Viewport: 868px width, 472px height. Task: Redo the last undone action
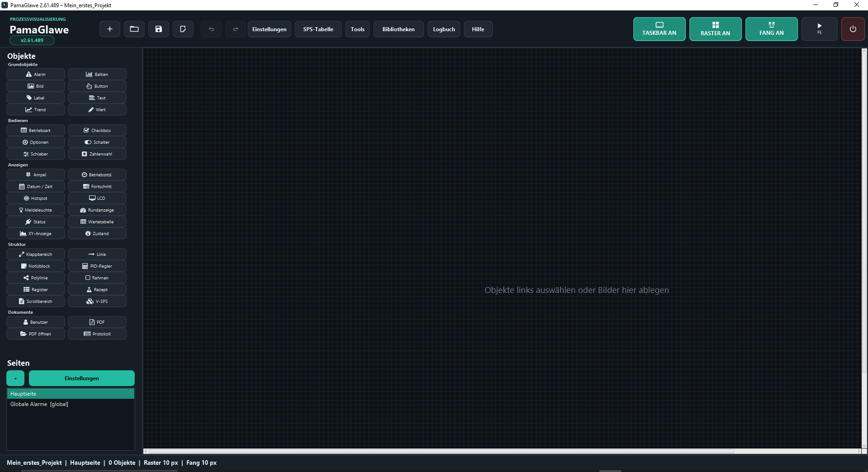tap(236, 29)
